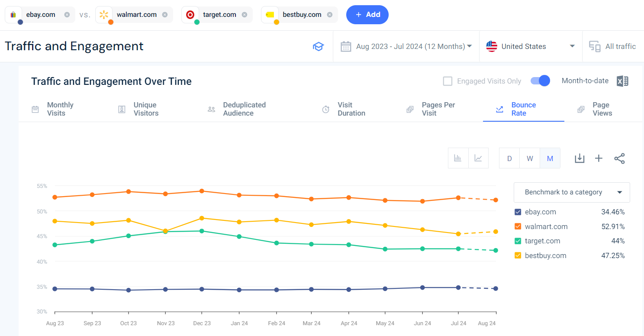The width and height of the screenshot is (644, 336).
Task: Set granularity to daily (D)
Action: (x=509, y=158)
